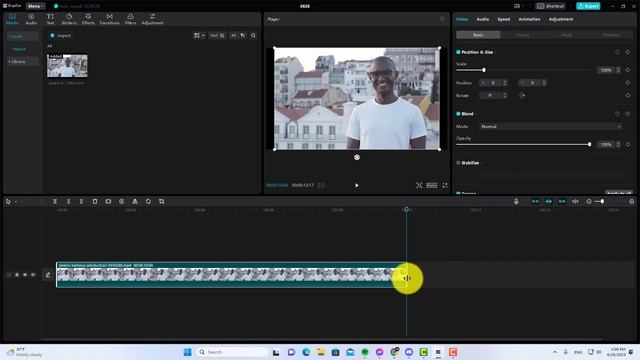Toggle the track lock icon
This screenshot has width=640, height=360.
coord(17,275)
